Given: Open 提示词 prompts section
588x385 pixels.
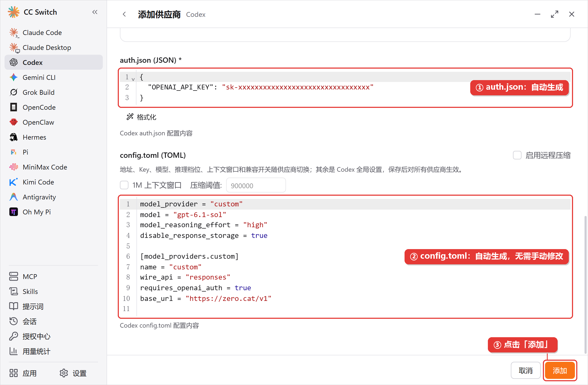Looking at the screenshot, I should click(x=53, y=307).
